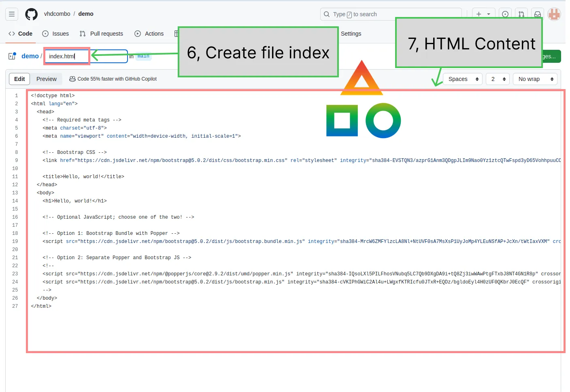Click line number 27 in the gutter
The image size is (570, 392).
(x=15, y=306)
